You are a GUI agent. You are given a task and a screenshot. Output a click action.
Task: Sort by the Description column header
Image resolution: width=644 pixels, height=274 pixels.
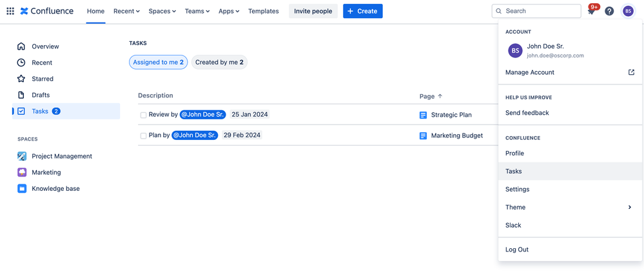point(155,95)
